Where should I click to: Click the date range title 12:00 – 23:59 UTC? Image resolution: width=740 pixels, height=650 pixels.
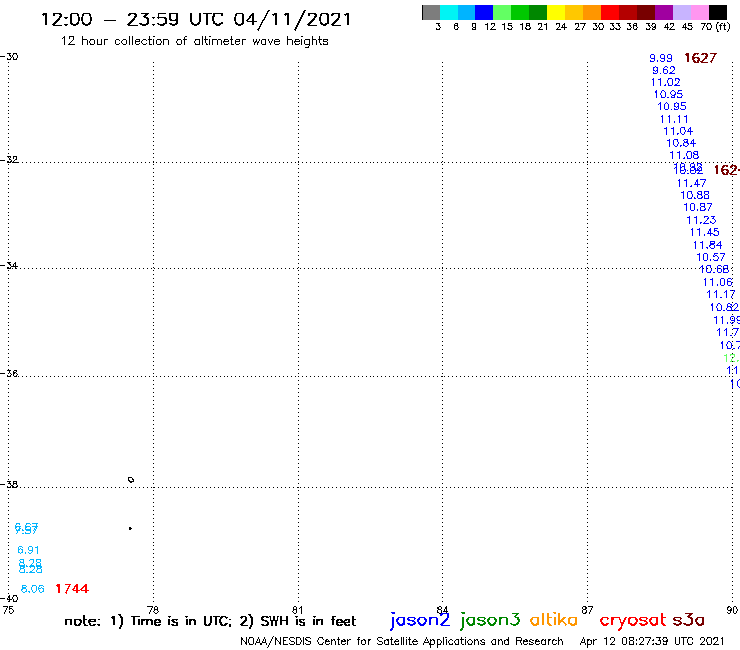(196, 19)
